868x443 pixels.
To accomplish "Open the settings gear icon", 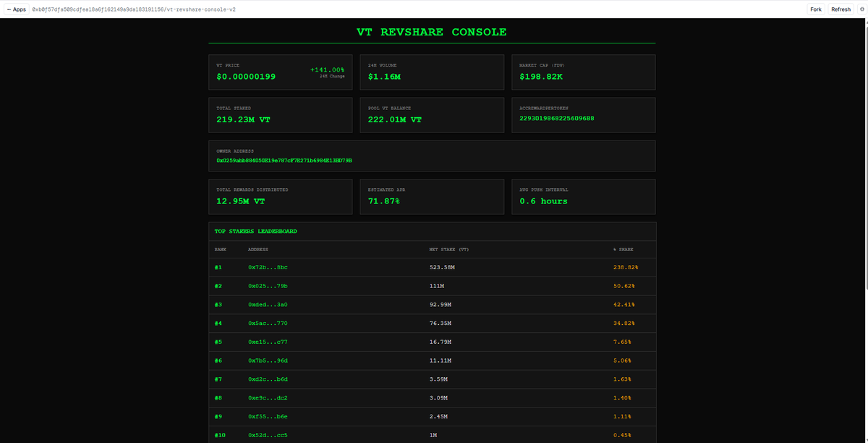I will 861,9.
